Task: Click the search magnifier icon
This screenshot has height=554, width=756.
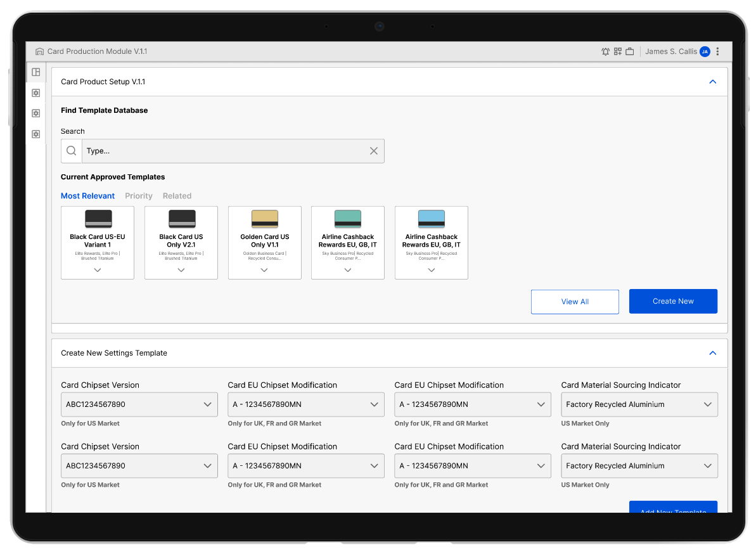Action: [72, 151]
